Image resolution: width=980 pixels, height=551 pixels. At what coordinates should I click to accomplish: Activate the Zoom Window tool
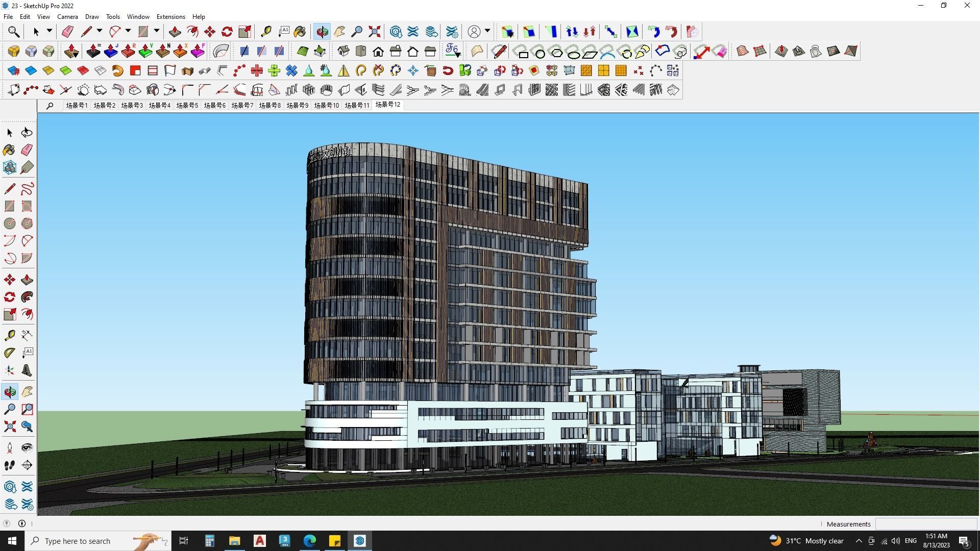tap(27, 409)
